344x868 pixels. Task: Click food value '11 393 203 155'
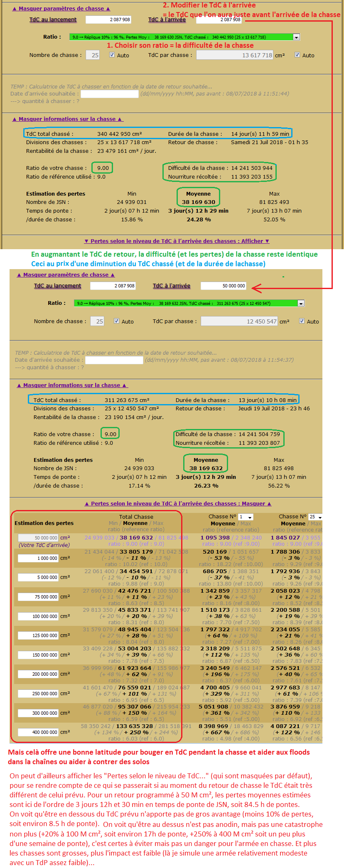tap(252, 177)
